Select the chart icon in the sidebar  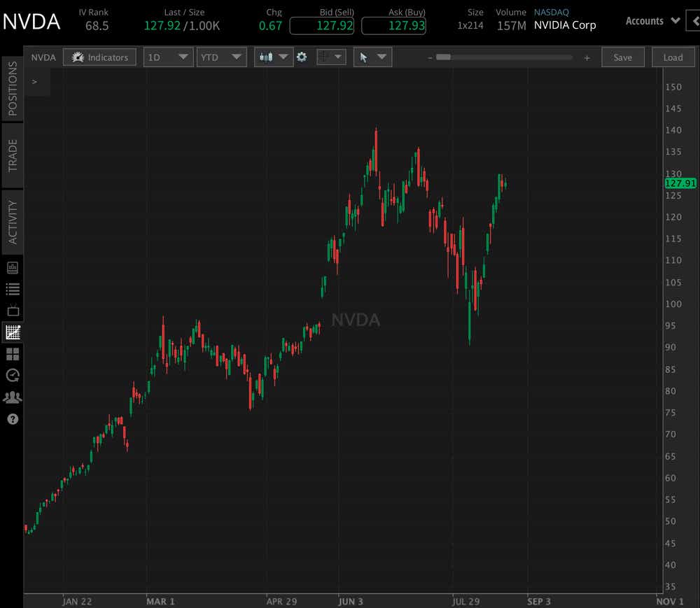coord(13,332)
